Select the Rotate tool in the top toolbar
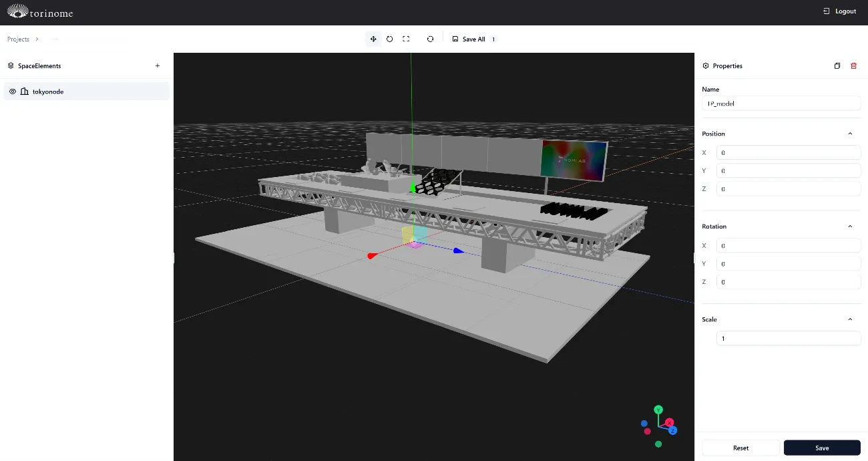Screen dimensions: 868x461 [x=389, y=39]
